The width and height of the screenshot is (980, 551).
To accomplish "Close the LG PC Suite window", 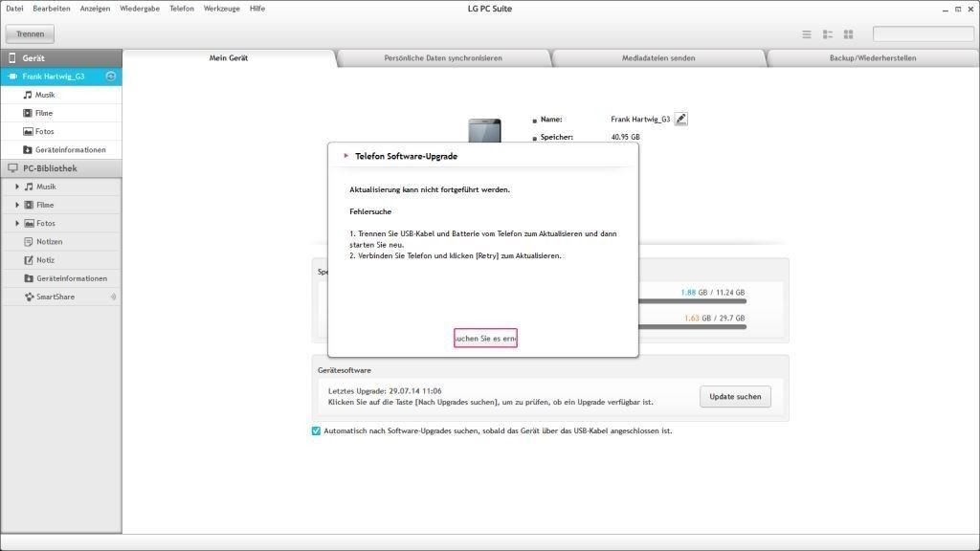I will (x=970, y=10).
